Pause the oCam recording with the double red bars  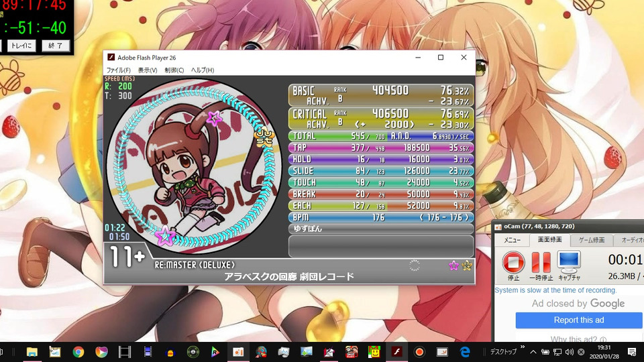pyautogui.click(x=541, y=262)
